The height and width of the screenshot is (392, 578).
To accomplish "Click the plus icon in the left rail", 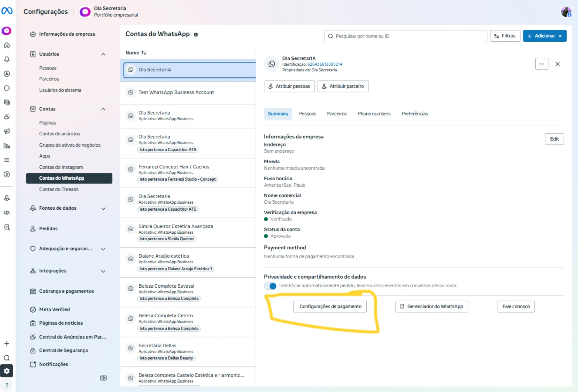I will pos(7,344).
